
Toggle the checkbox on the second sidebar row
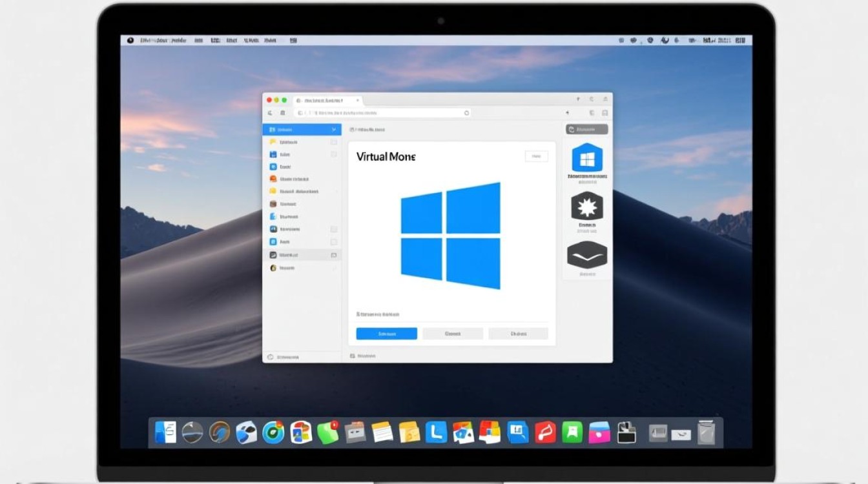[334, 142]
